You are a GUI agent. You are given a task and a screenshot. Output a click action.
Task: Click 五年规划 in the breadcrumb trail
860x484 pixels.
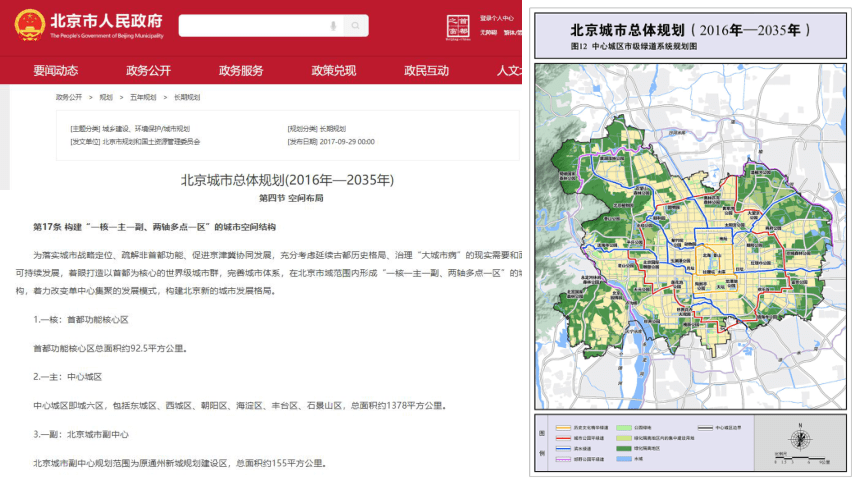click(143, 97)
